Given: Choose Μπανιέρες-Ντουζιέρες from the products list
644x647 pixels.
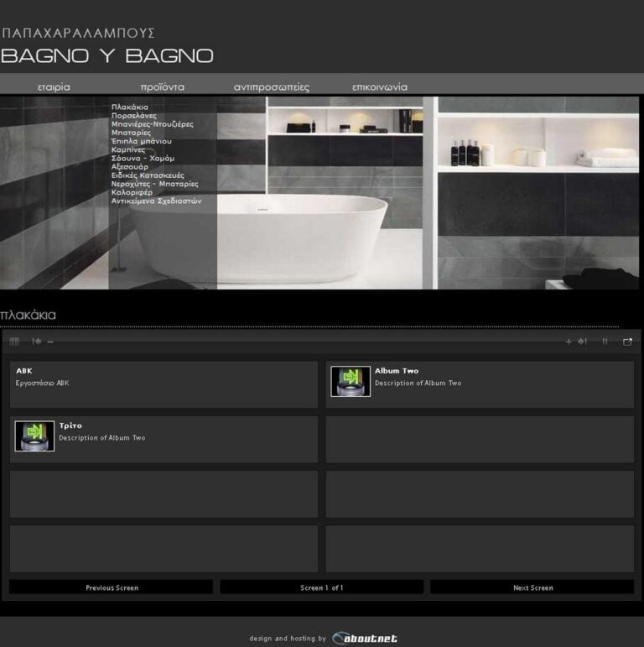Looking at the screenshot, I should [x=152, y=124].
